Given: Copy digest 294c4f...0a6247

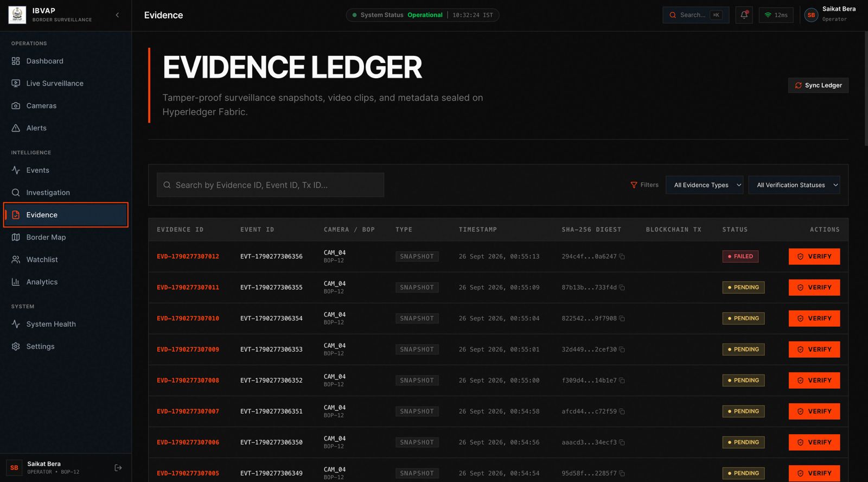Looking at the screenshot, I should point(622,257).
